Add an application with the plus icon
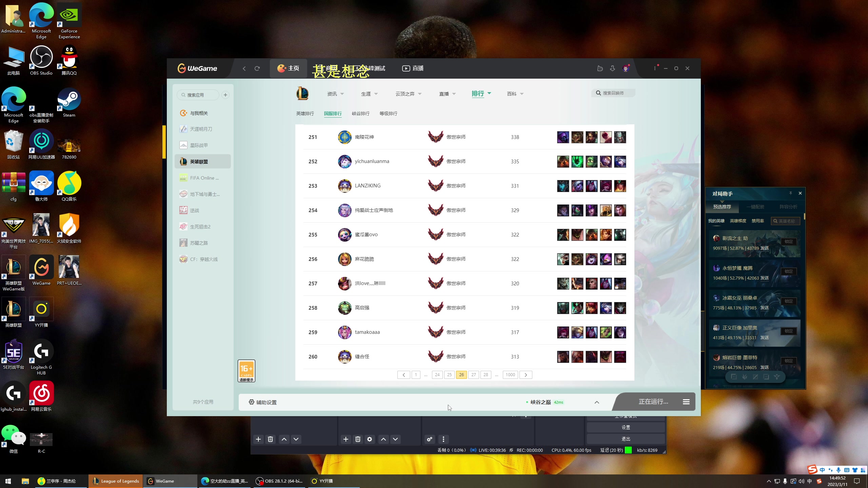 (x=225, y=95)
